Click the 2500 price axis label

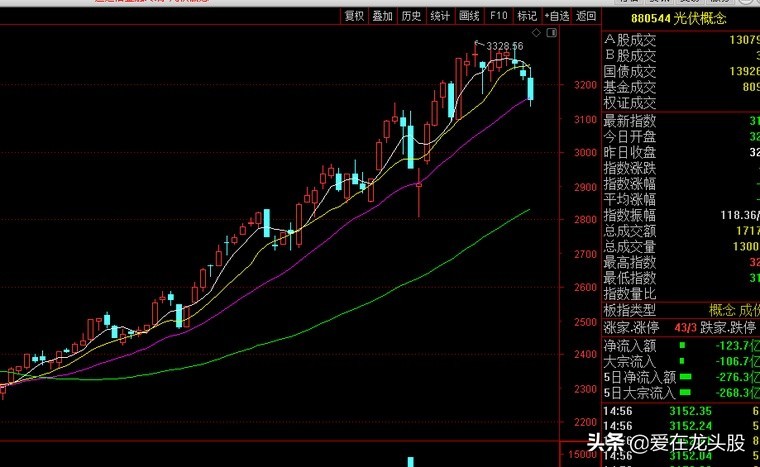[585, 322]
